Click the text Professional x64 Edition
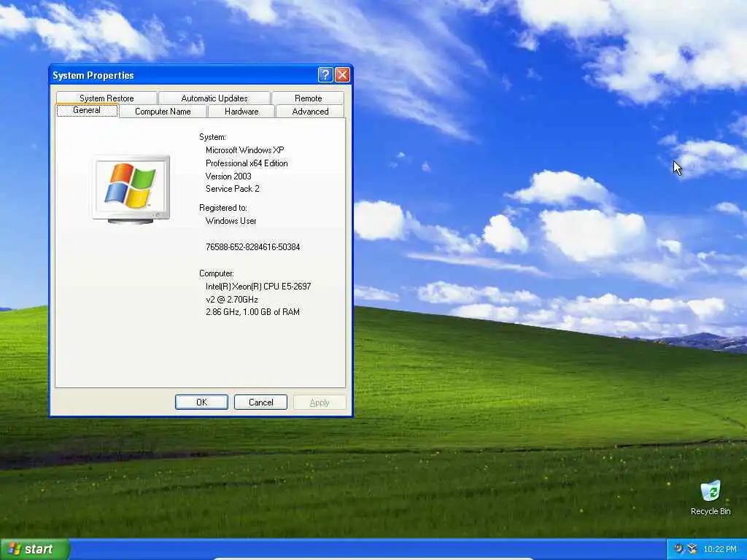The height and width of the screenshot is (560, 747). click(x=247, y=163)
